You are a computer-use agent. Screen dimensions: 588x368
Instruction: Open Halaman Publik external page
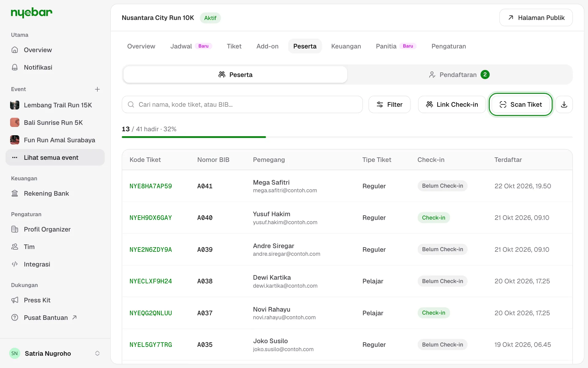coord(536,18)
